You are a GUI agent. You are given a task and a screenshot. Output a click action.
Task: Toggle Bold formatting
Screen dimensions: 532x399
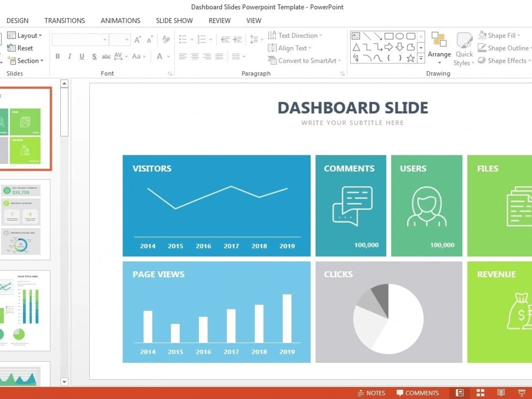click(57, 56)
